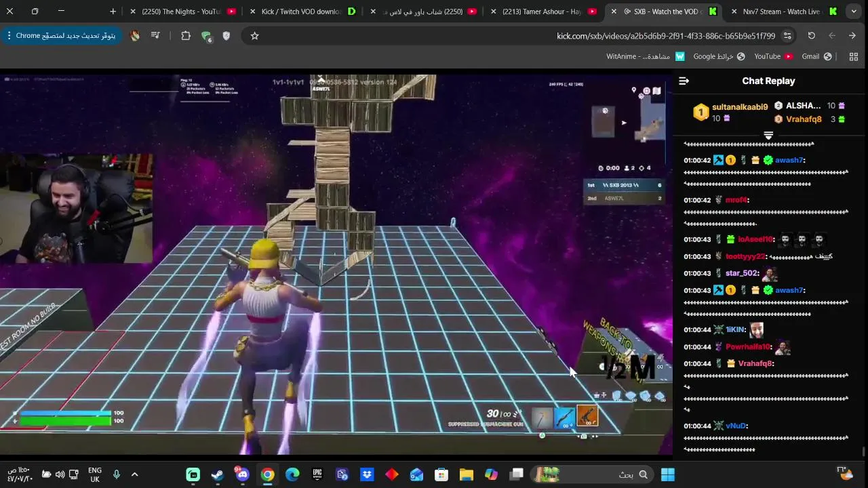Bookmark this page with the star icon
Screen dimensions: 868x488
pos(255,36)
